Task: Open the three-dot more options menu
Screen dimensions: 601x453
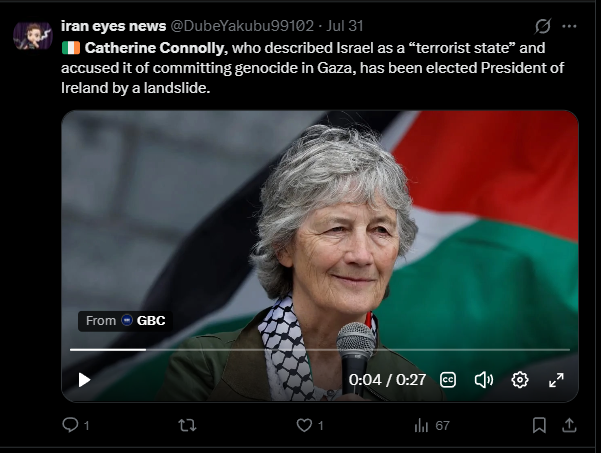Action: point(569,26)
